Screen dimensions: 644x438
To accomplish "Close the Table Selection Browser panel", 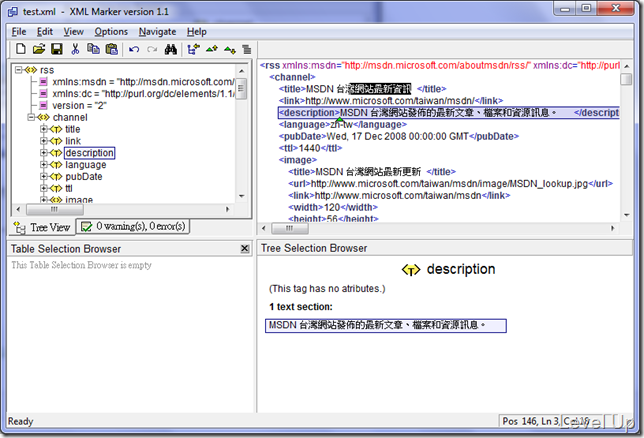I will 245,249.
